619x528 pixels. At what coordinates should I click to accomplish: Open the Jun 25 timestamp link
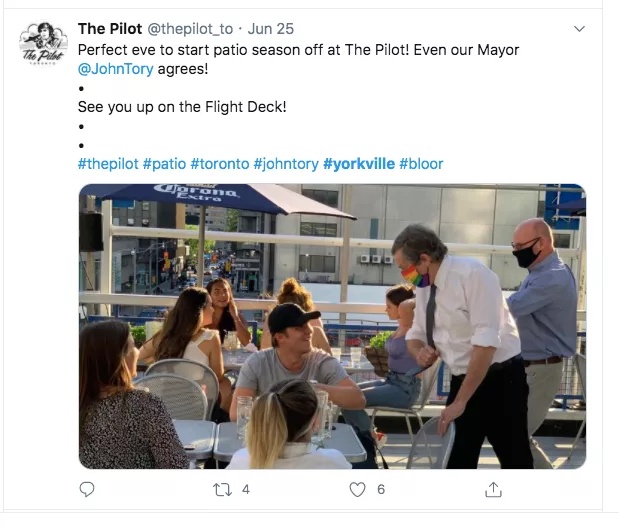click(271, 29)
